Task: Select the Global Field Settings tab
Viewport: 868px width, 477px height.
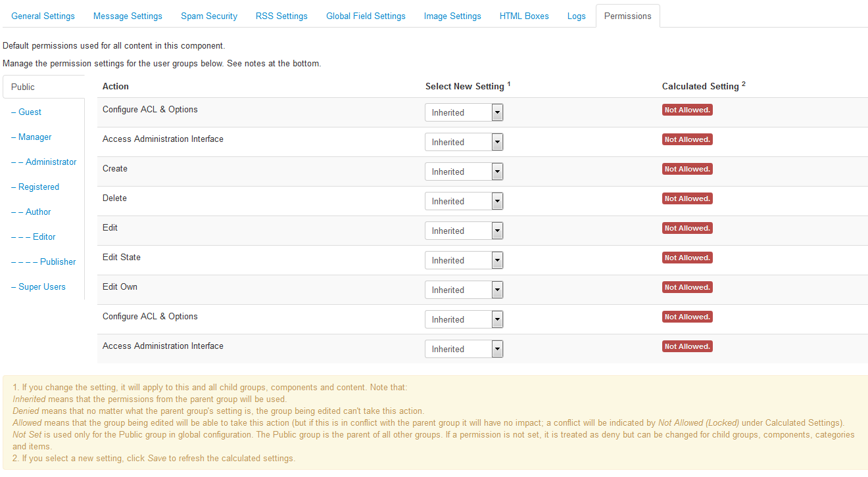Action: [366, 16]
